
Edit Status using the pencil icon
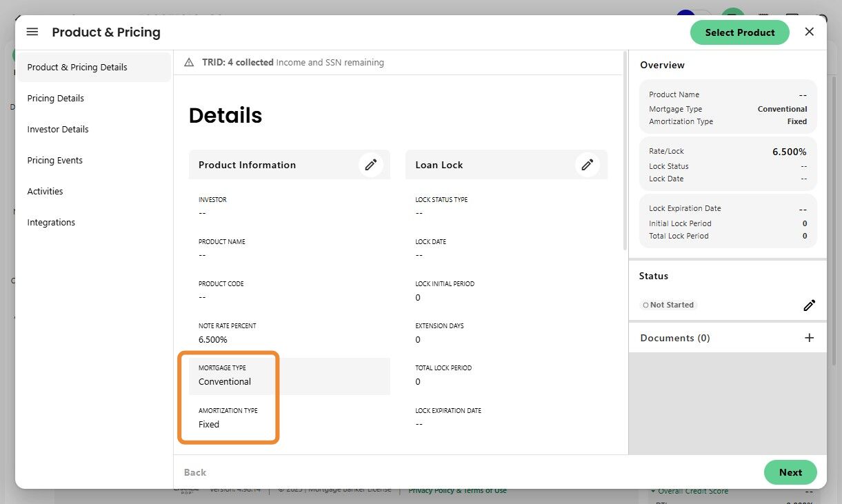pos(810,305)
